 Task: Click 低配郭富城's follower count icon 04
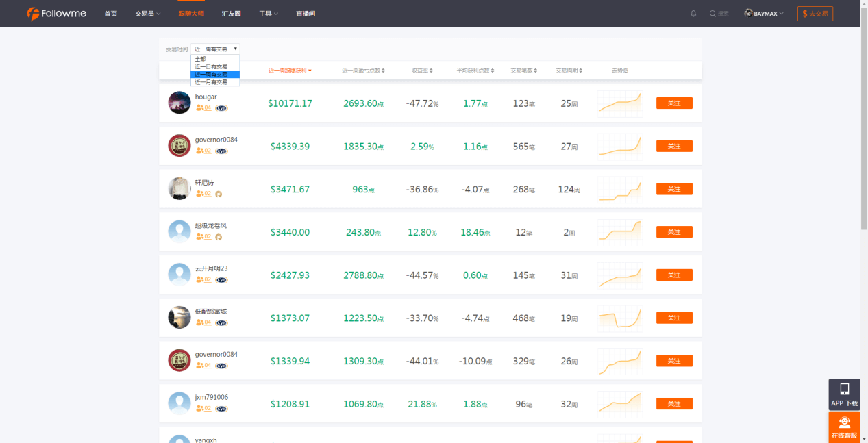(x=203, y=322)
